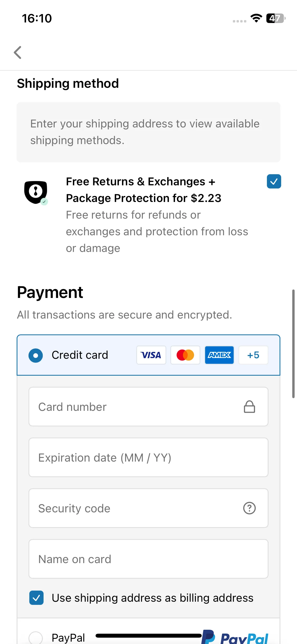
Task: Focus the Card number field
Action: pos(148,407)
